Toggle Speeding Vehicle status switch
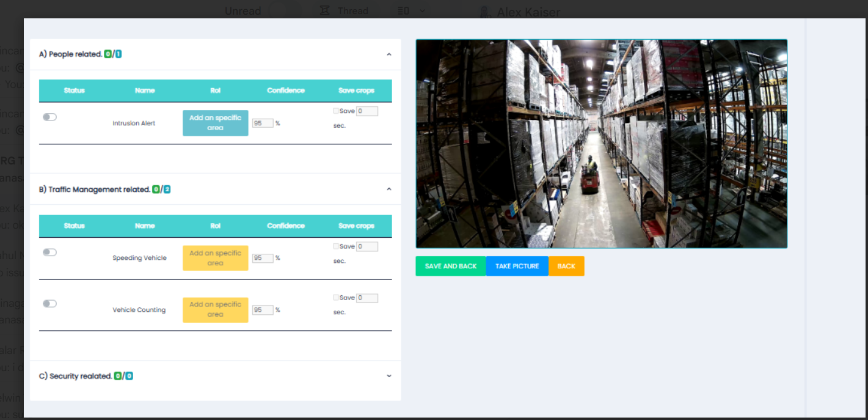 (x=49, y=252)
